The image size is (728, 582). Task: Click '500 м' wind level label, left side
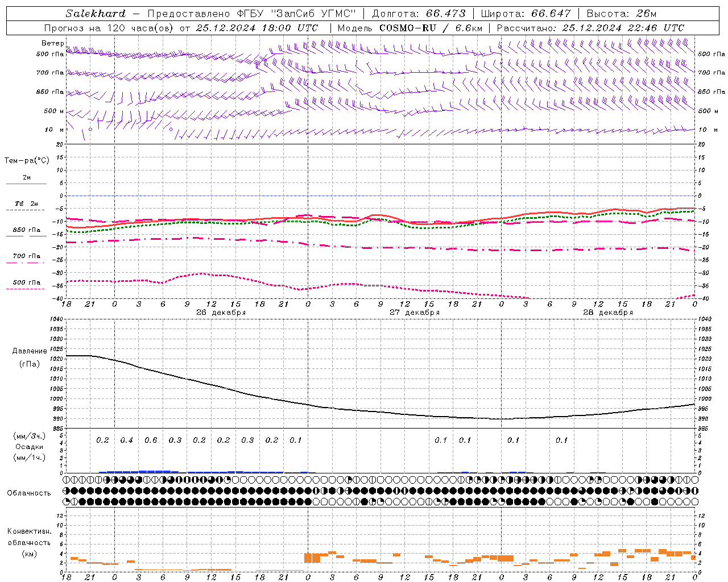pos(54,111)
